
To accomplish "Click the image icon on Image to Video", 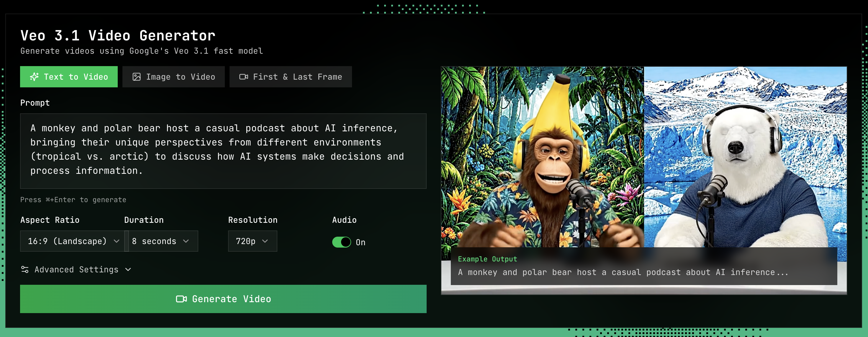I will pos(137,76).
